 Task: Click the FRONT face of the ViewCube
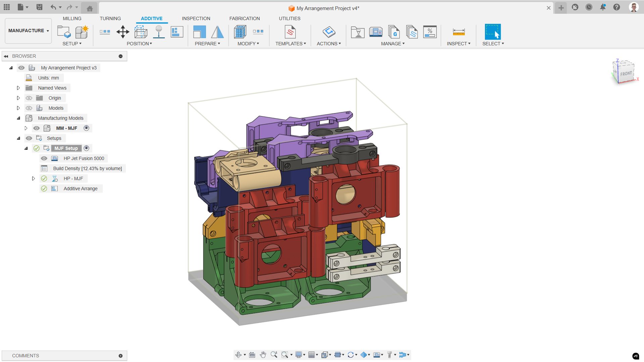click(x=626, y=73)
